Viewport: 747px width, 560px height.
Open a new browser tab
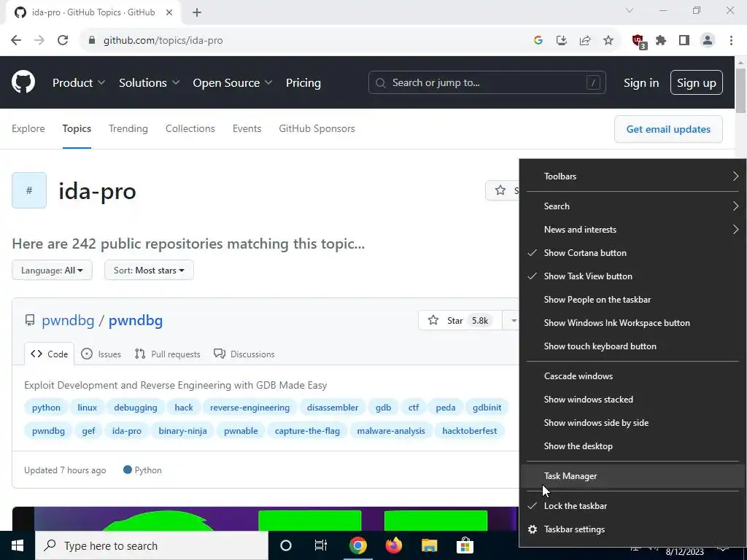197,13
